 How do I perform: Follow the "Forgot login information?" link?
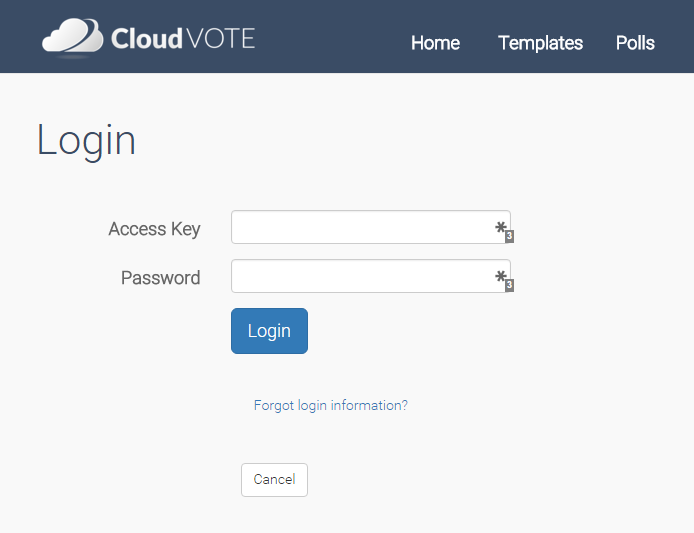[330, 406]
